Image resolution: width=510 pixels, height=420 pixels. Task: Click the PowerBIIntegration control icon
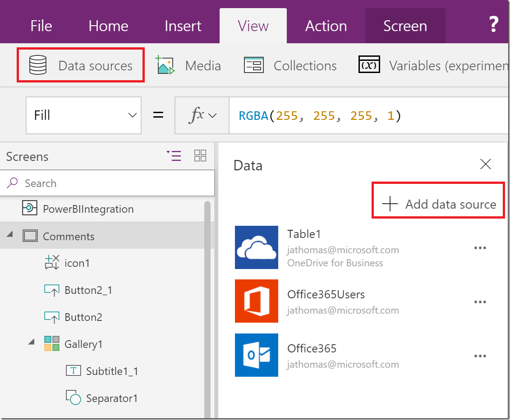(x=30, y=208)
